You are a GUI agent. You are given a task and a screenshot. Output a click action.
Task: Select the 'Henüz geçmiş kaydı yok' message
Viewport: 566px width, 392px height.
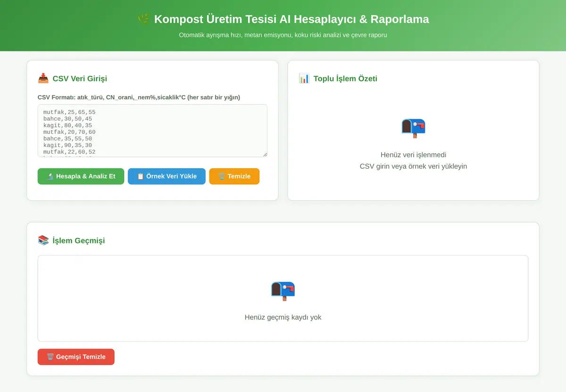283,317
